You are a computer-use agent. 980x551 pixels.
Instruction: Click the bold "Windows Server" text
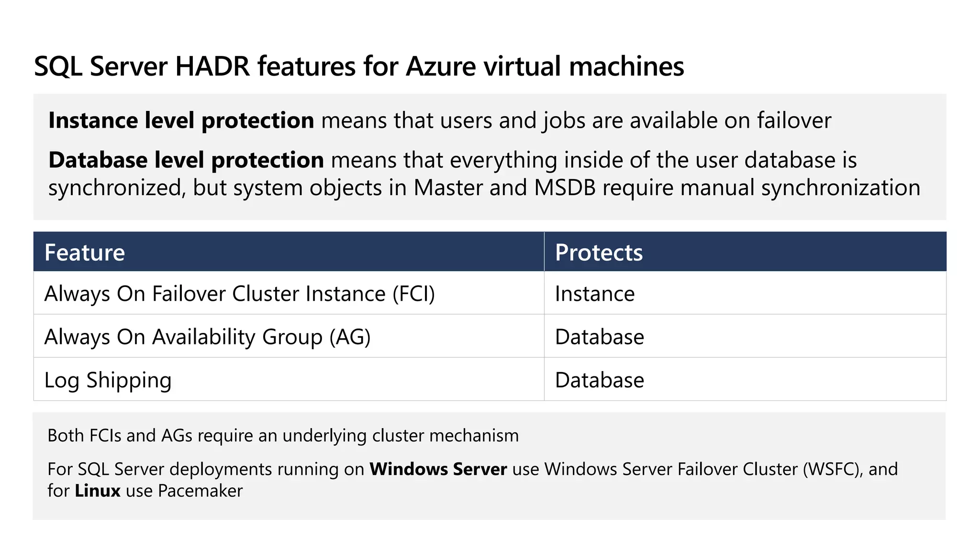click(438, 469)
